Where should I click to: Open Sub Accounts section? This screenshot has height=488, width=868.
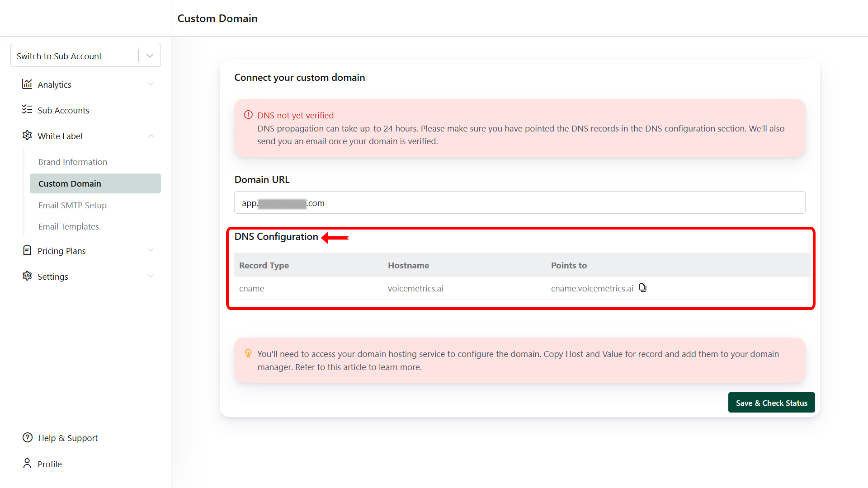(x=63, y=110)
